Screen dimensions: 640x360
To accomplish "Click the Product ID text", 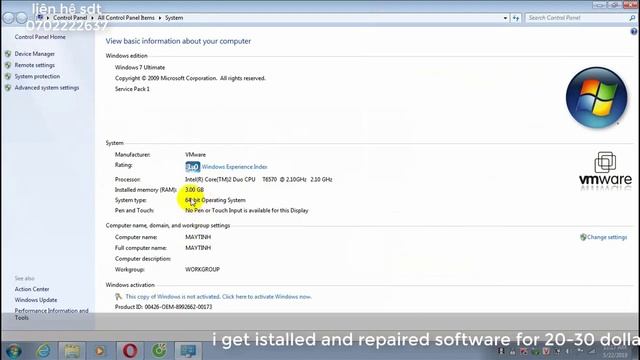I will click(x=164, y=307).
